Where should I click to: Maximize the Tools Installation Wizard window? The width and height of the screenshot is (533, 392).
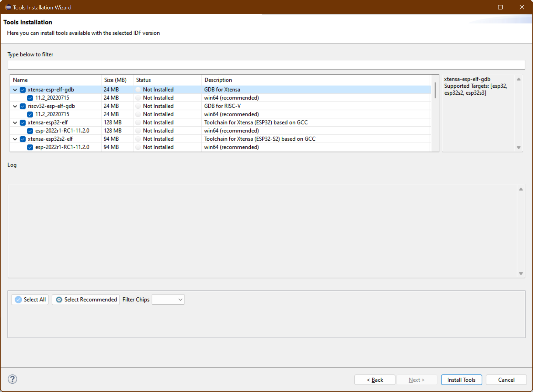pyautogui.click(x=500, y=7)
